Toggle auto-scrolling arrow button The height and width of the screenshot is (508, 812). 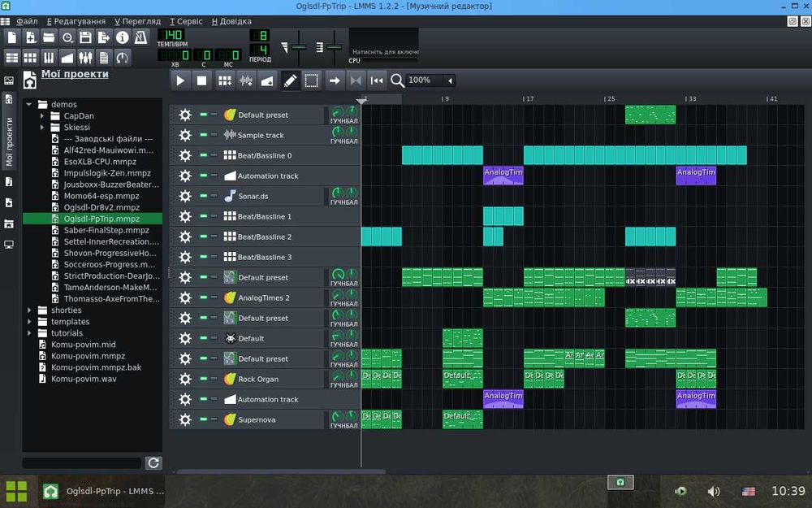click(335, 80)
